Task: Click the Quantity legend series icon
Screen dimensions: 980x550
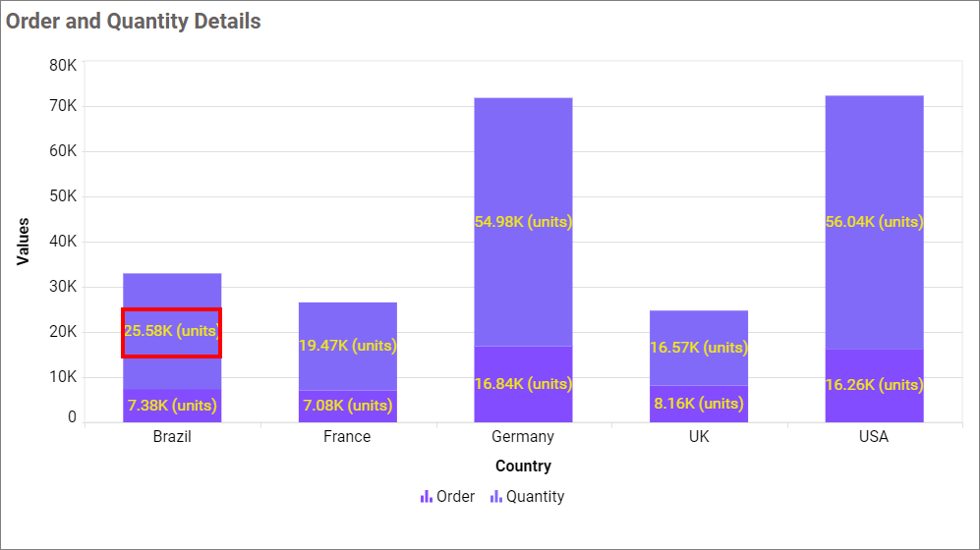Action: [496, 497]
